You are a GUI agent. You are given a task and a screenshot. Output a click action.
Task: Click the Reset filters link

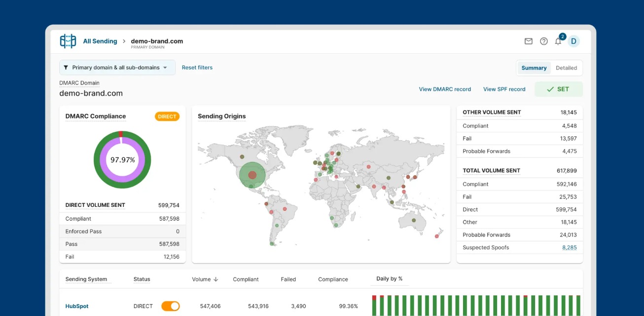pyautogui.click(x=197, y=68)
